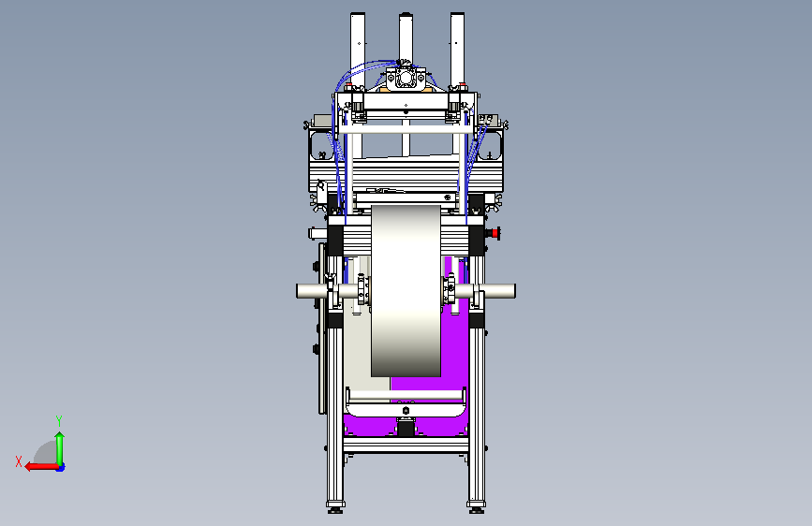Click the red X axis arrow of triad
This screenshot has height=526, width=812.
41,467
